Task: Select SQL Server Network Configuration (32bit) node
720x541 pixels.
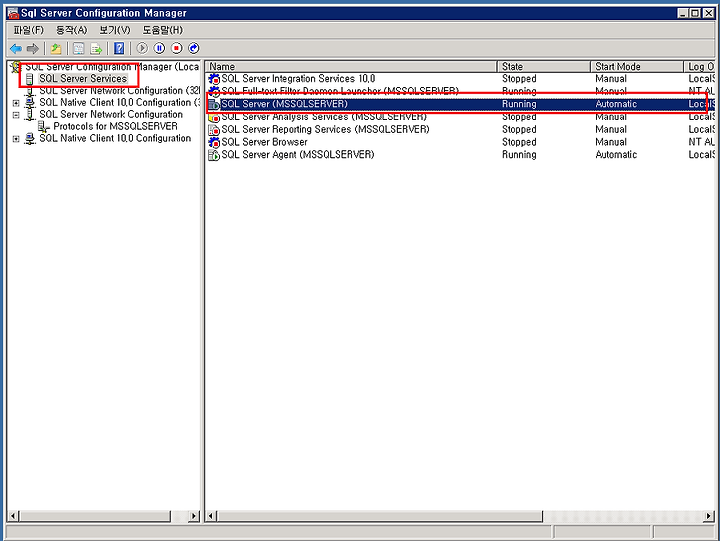Action: point(119,90)
